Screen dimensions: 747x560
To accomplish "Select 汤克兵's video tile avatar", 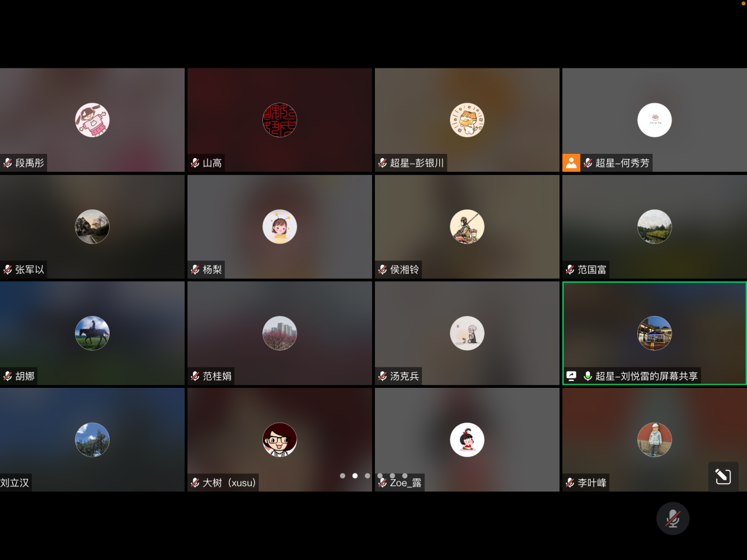I will coord(467,333).
